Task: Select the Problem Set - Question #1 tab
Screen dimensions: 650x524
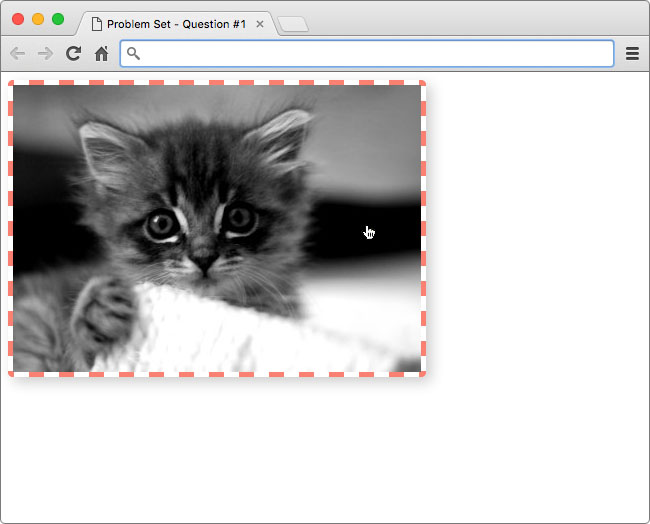Action: [x=175, y=23]
